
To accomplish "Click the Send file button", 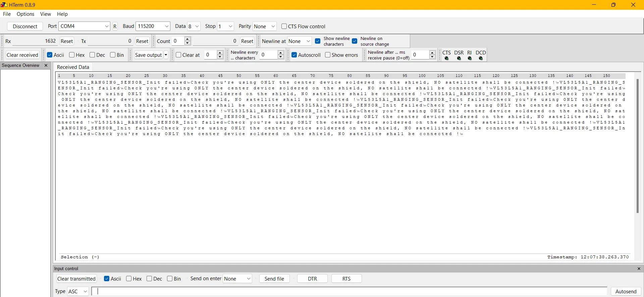I will tap(274, 279).
